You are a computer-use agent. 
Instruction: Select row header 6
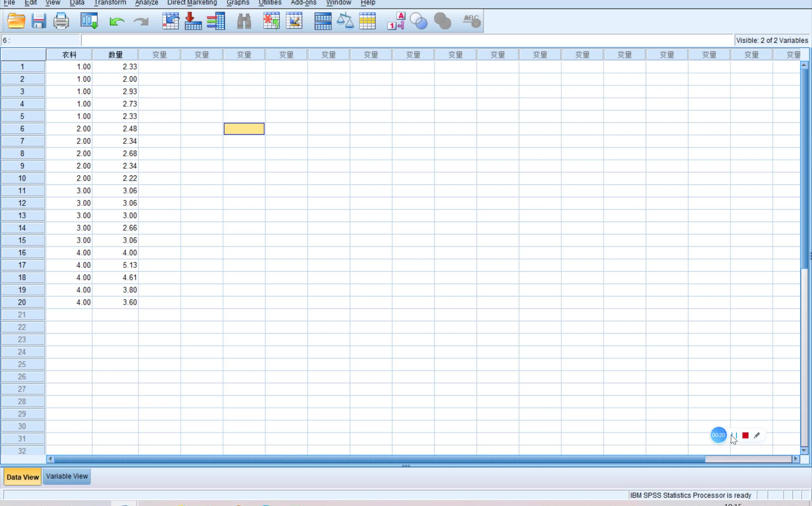[x=23, y=129]
